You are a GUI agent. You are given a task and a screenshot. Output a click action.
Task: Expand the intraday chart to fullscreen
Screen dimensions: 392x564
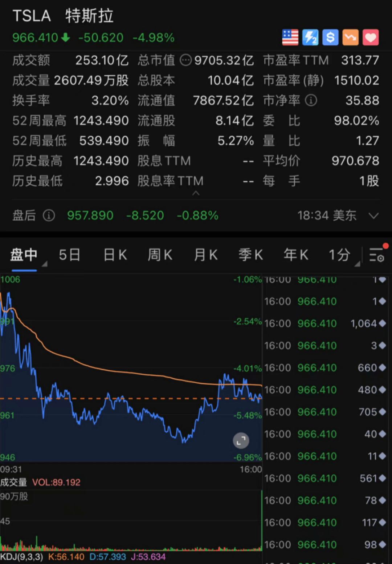241,441
